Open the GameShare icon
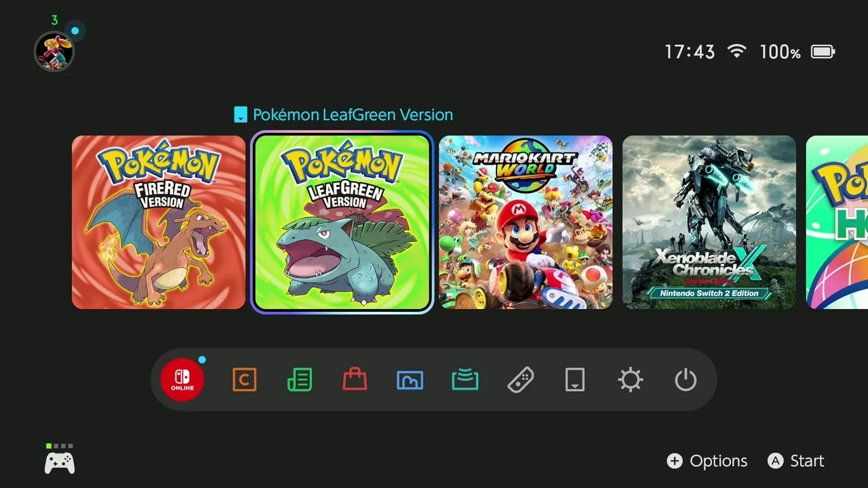Image resolution: width=868 pixels, height=488 pixels. click(x=465, y=380)
